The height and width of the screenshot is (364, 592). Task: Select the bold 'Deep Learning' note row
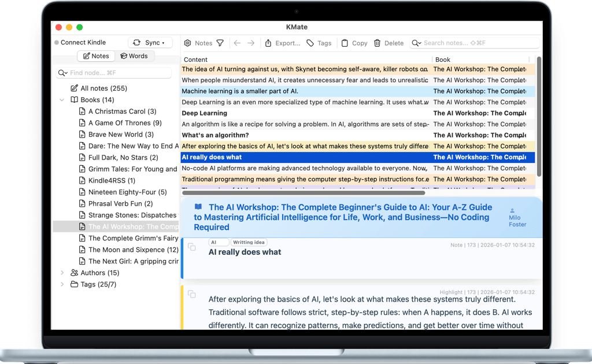pos(358,113)
